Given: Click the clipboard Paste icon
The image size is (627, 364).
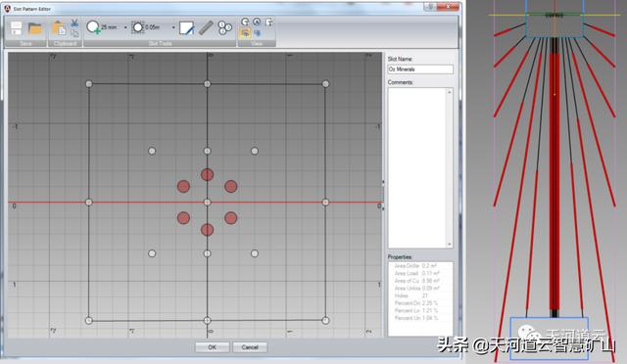Looking at the screenshot, I should [59, 28].
